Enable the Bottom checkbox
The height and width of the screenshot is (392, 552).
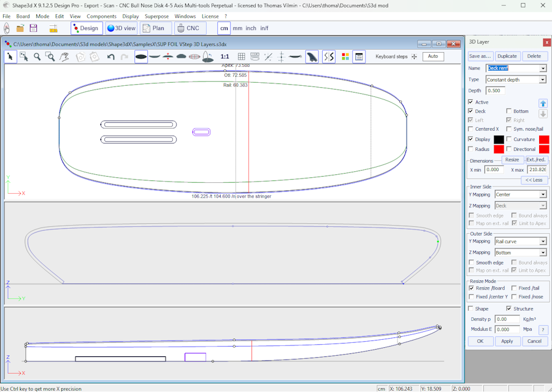click(x=509, y=111)
